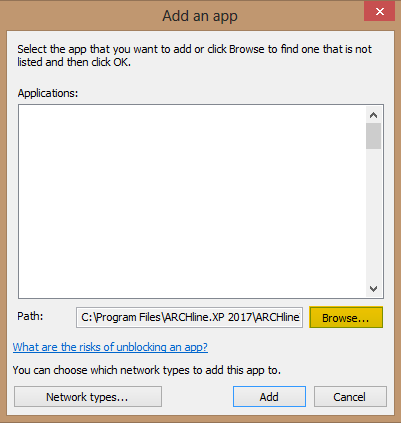
Task: Click the "Path:" label
Action: click(30, 316)
